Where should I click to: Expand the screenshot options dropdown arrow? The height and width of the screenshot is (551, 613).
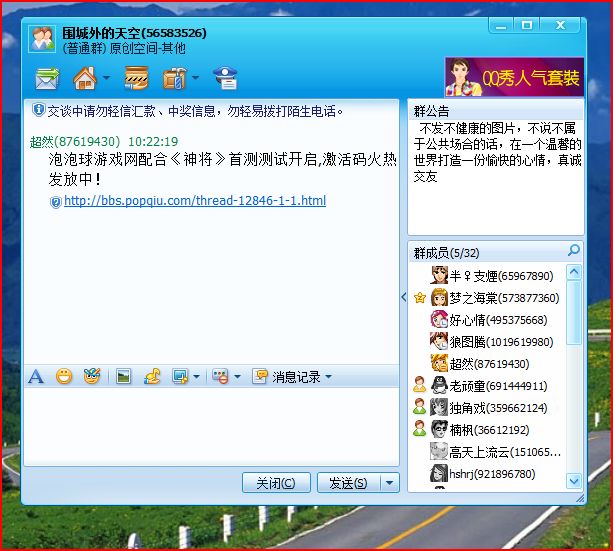[x=196, y=378]
